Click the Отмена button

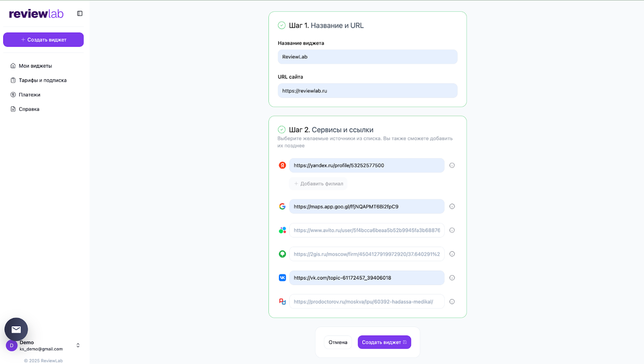[338, 342]
